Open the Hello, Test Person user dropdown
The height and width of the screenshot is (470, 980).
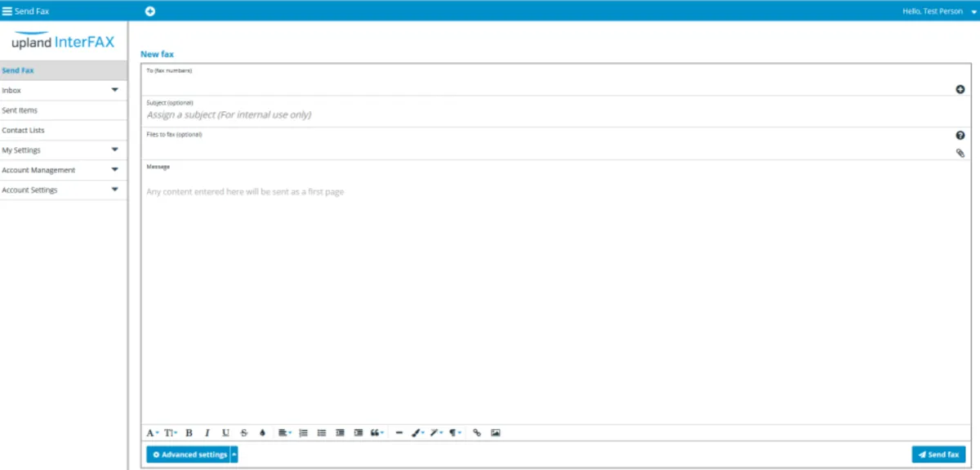939,11
